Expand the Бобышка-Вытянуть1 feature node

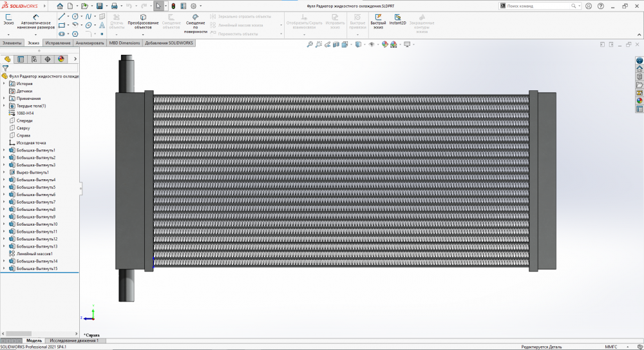pyautogui.click(x=4, y=150)
